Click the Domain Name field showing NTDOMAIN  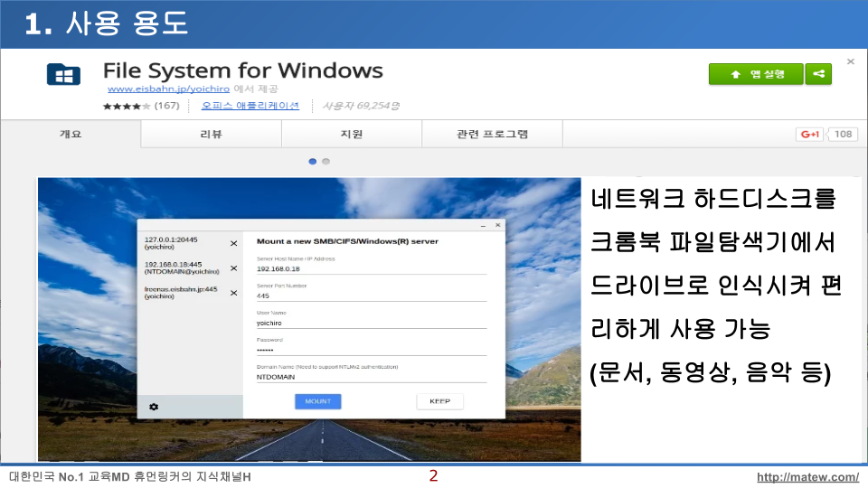pyautogui.click(x=372, y=378)
